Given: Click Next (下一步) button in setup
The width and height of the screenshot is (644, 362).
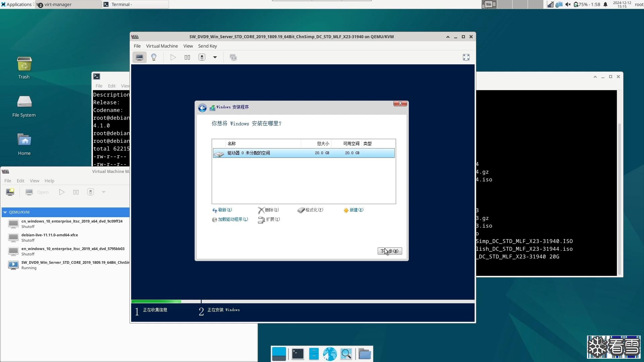Looking at the screenshot, I should tap(389, 251).
